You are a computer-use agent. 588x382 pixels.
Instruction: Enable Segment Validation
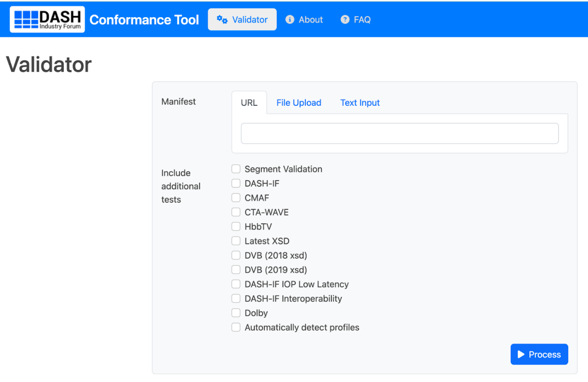[236, 169]
